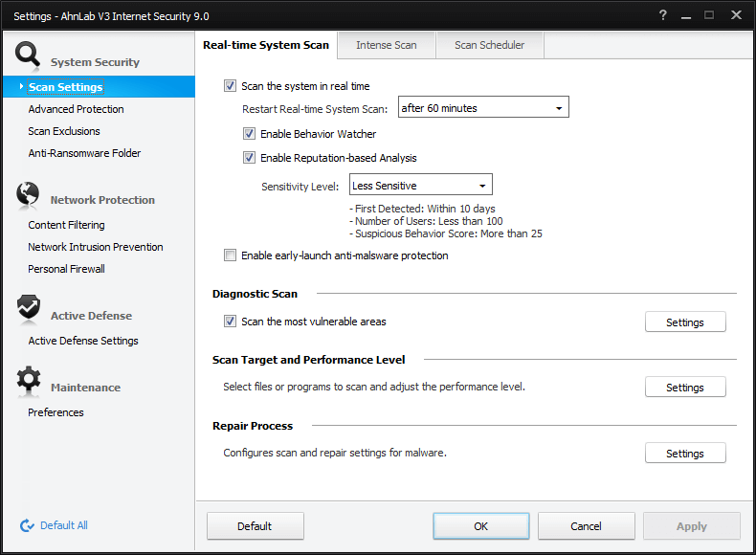The image size is (756, 555).
Task: Click the Default All reset icon
Action: (x=27, y=525)
